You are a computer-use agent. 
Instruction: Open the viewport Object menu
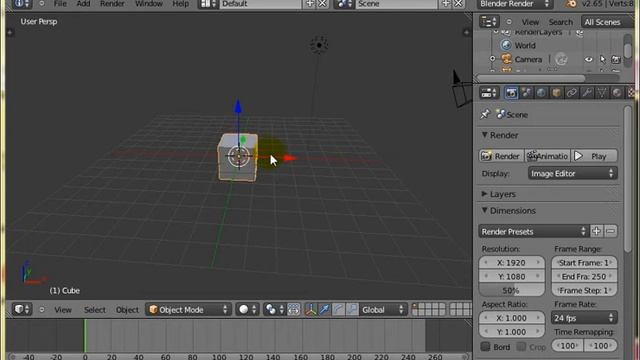(x=127, y=310)
